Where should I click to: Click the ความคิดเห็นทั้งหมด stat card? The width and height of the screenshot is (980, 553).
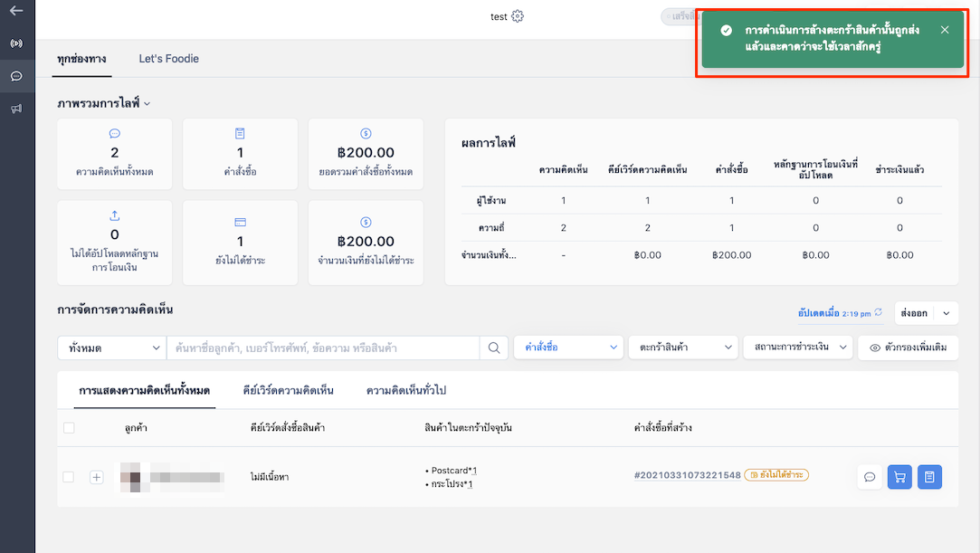tap(114, 154)
